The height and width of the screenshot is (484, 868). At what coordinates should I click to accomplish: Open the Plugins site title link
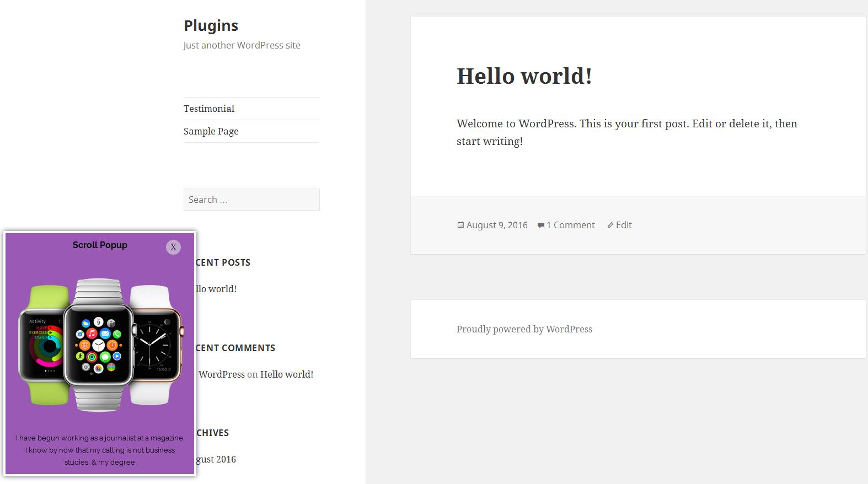[211, 25]
